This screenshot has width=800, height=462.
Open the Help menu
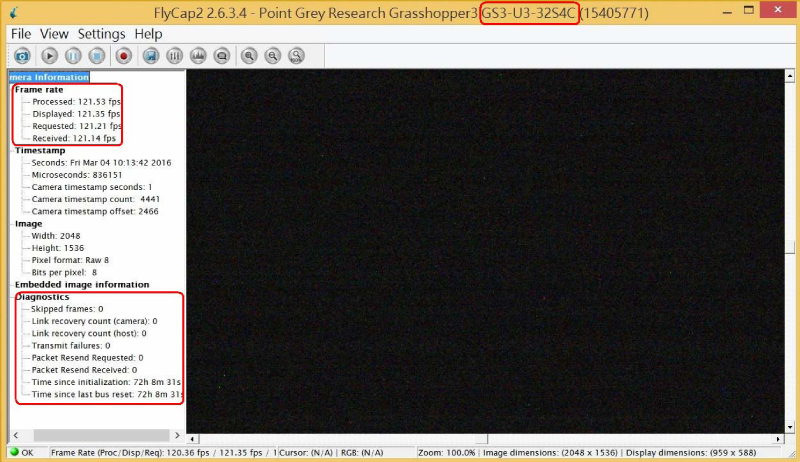[148, 34]
